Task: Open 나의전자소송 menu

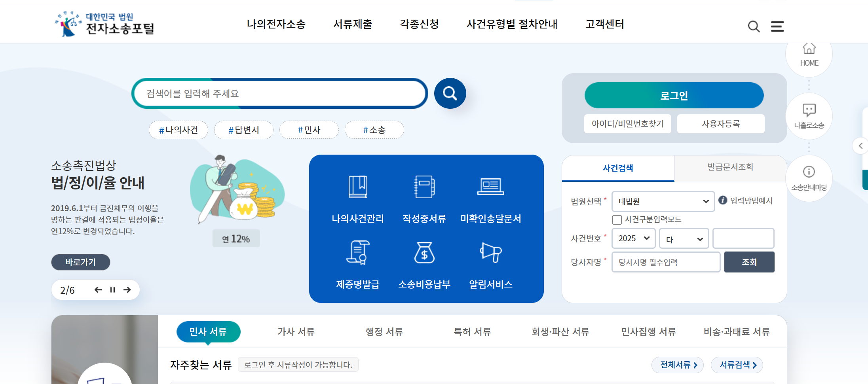Action: [x=276, y=24]
